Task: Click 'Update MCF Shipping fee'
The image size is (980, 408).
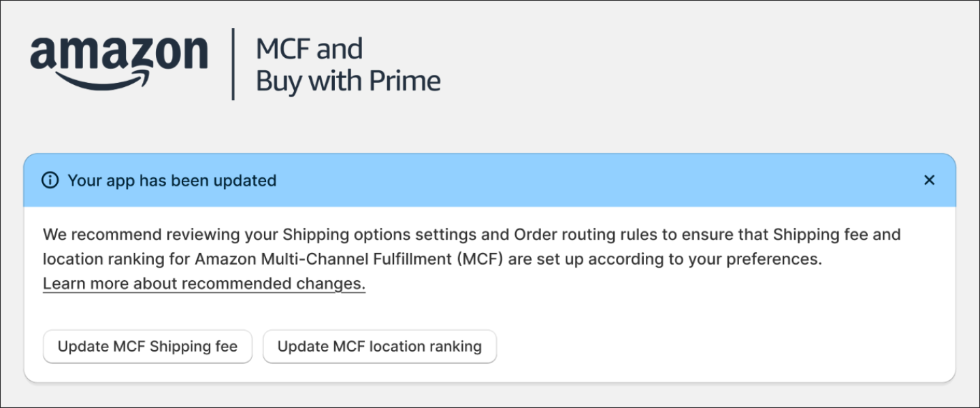Action: [x=147, y=346]
